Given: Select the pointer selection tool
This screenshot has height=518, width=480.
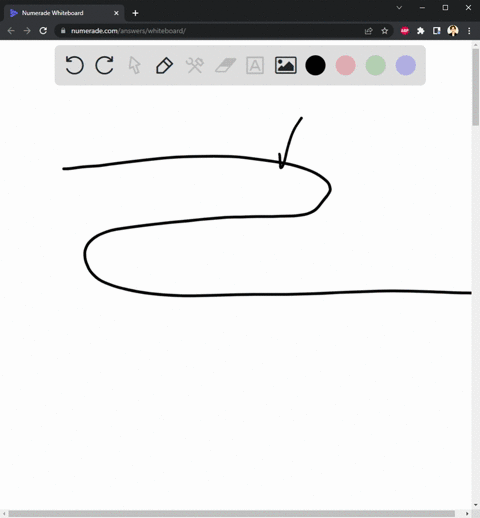Looking at the screenshot, I should 135,65.
